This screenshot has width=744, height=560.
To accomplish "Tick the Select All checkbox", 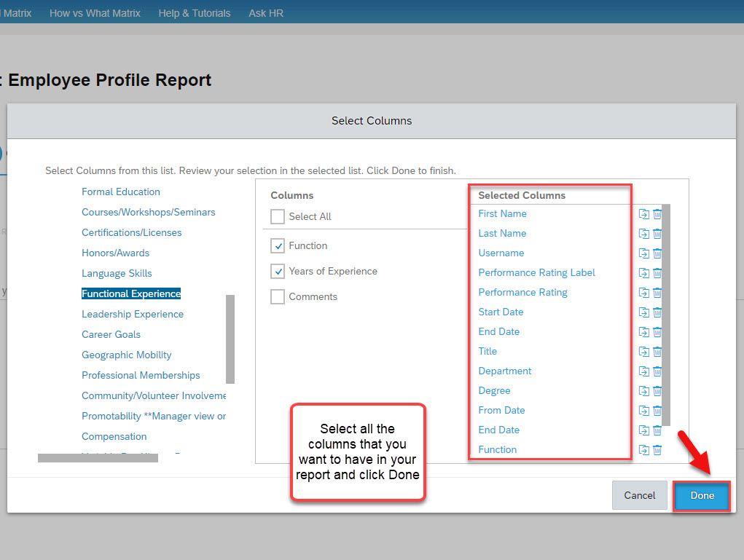I will click(278, 217).
